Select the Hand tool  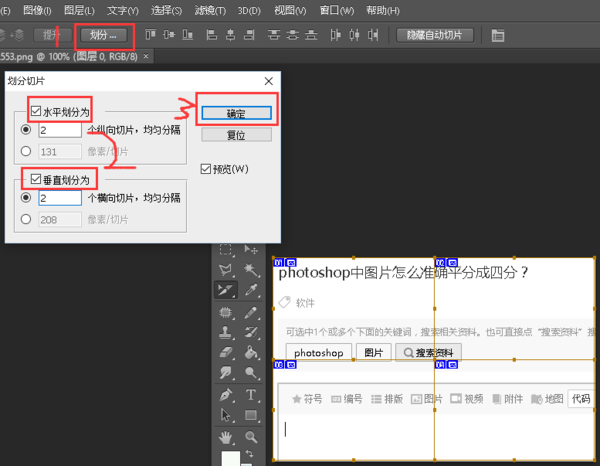click(x=225, y=437)
